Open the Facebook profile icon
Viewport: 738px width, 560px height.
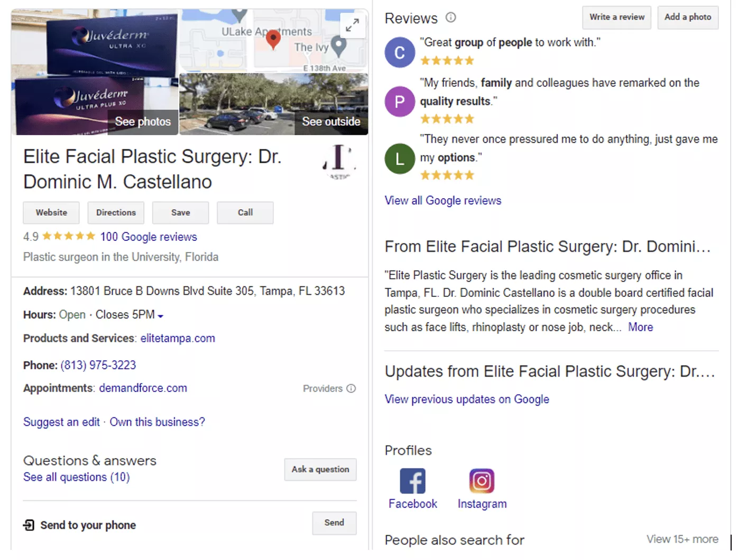click(x=412, y=481)
